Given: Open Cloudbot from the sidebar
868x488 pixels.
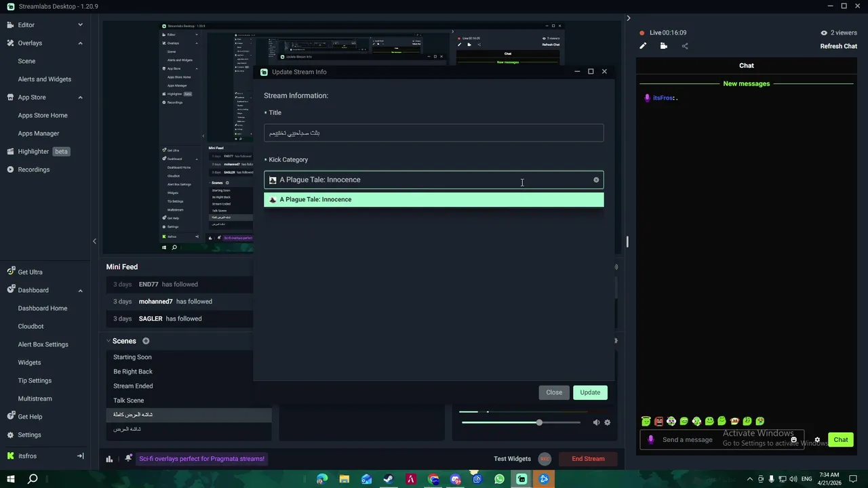Looking at the screenshot, I should point(31,326).
